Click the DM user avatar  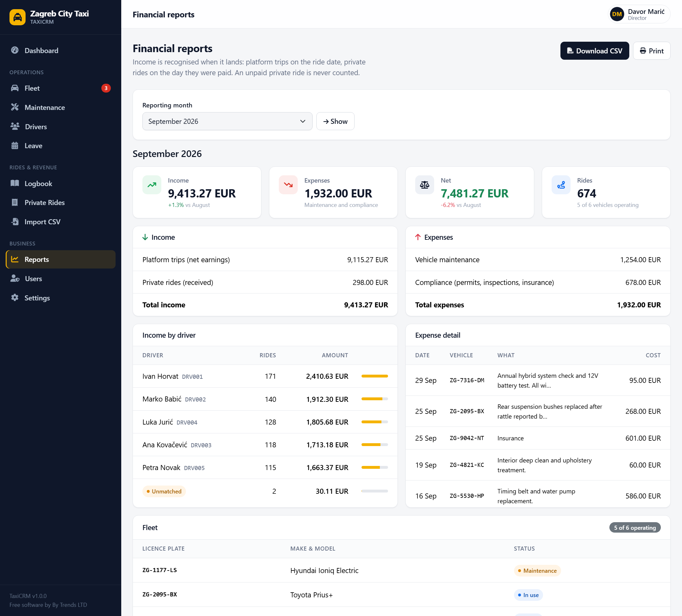tap(617, 14)
